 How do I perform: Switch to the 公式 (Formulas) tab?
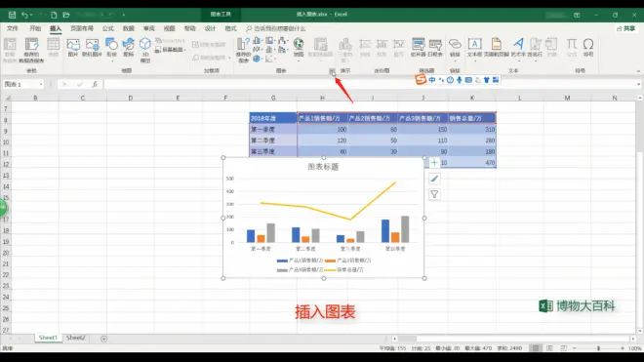point(108,28)
